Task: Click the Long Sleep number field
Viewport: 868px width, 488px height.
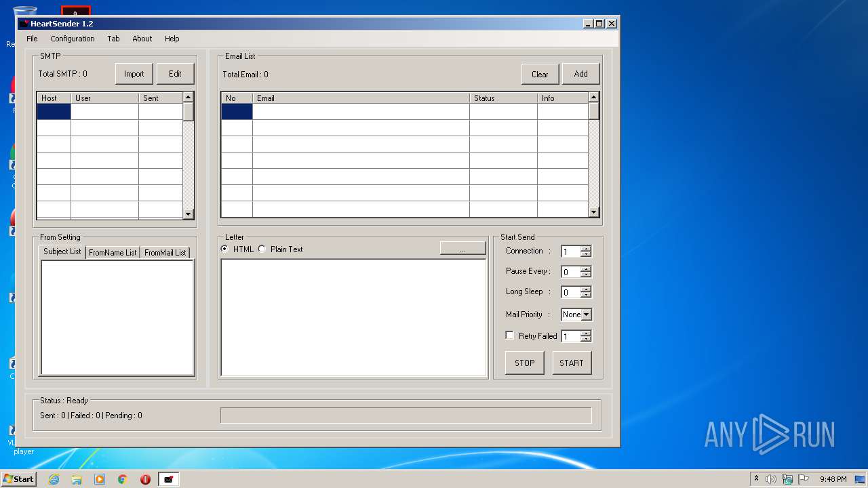Action: 571,292
